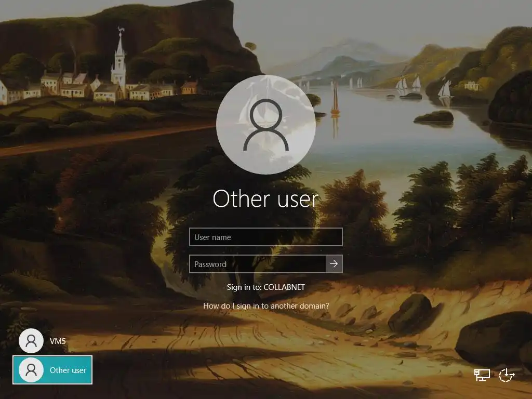Open the network connection icon
Image resolution: width=532 pixels, height=399 pixels.
[x=482, y=375]
